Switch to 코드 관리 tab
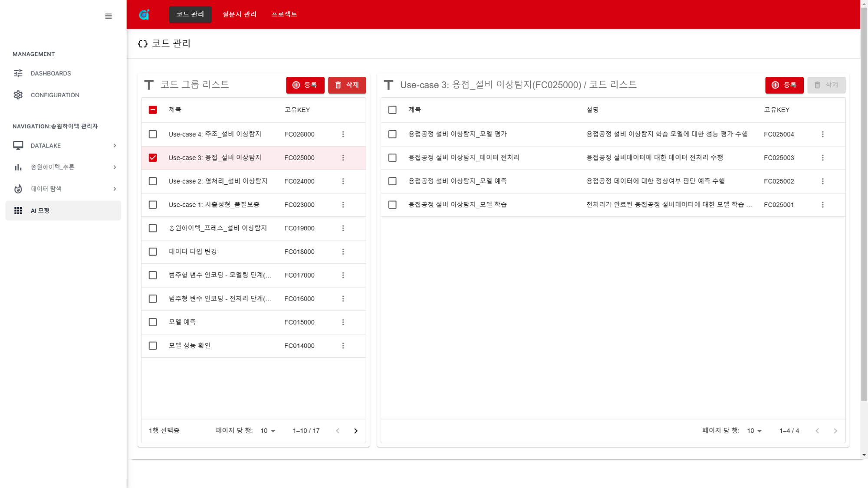Image resolution: width=868 pixels, height=488 pixels. coord(190,14)
